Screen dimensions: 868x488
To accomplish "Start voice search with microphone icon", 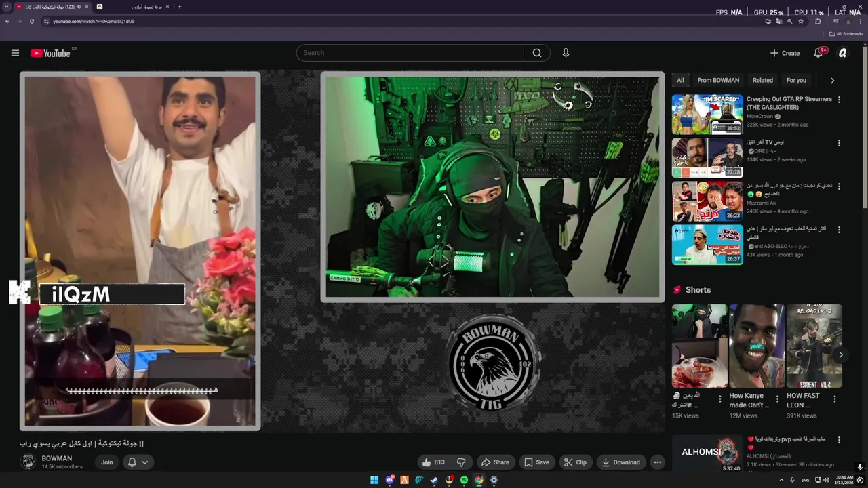I will [x=566, y=53].
